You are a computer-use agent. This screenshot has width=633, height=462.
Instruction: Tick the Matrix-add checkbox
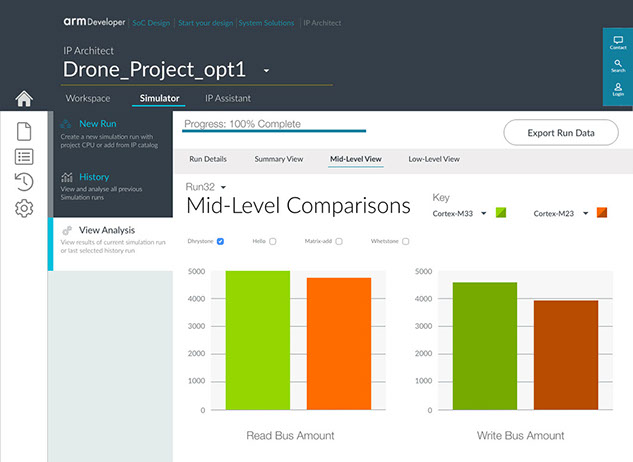339,241
